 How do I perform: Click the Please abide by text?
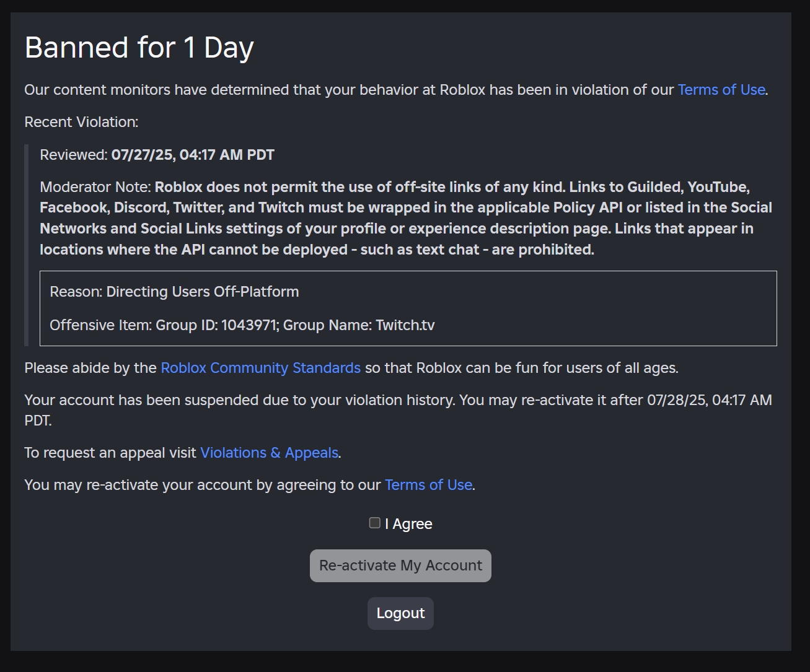tap(90, 368)
